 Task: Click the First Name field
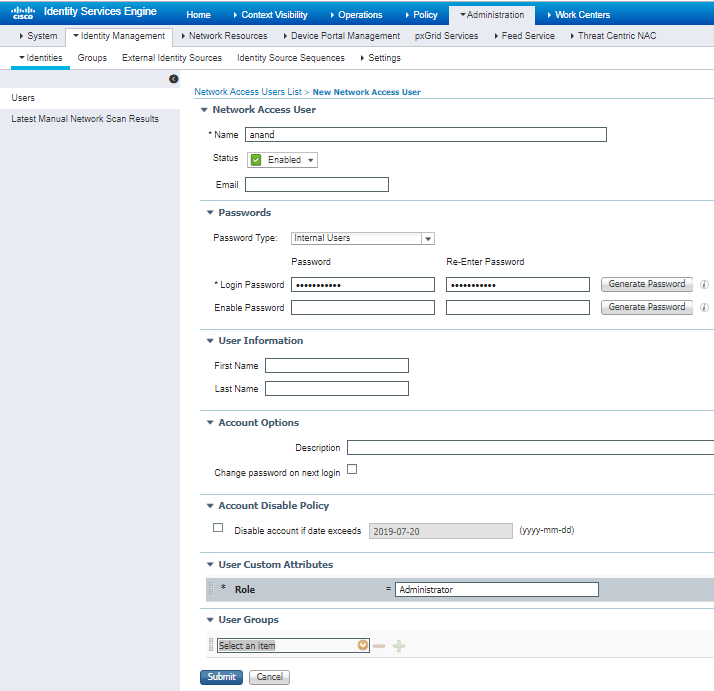pyautogui.click(x=337, y=365)
